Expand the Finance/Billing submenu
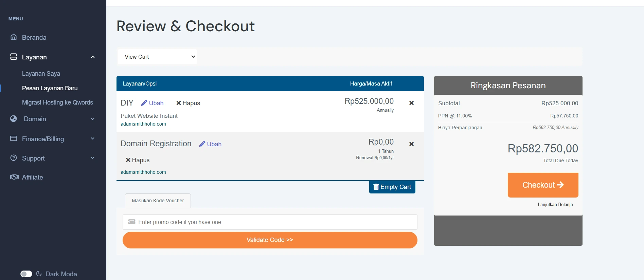The width and height of the screenshot is (644, 280). tap(93, 138)
